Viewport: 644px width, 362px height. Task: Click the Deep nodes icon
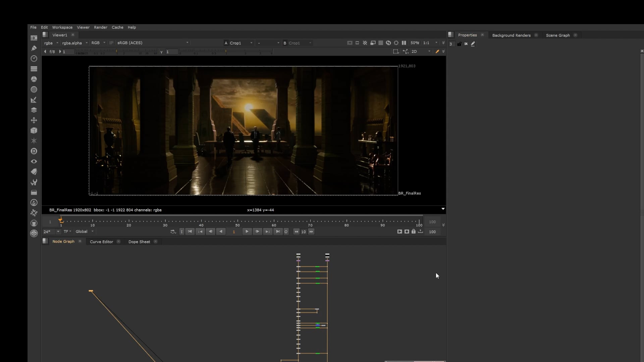pyautogui.click(x=34, y=151)
